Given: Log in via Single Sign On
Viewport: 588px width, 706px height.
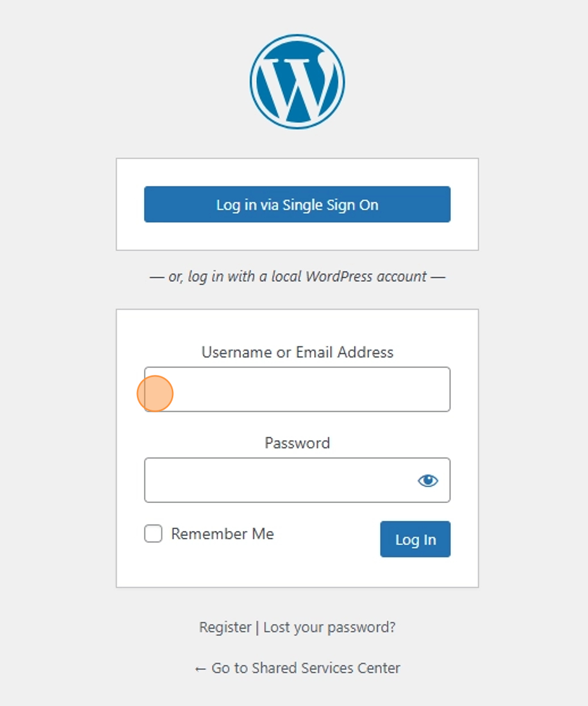Looking at the screenshot, I should 297,204.
